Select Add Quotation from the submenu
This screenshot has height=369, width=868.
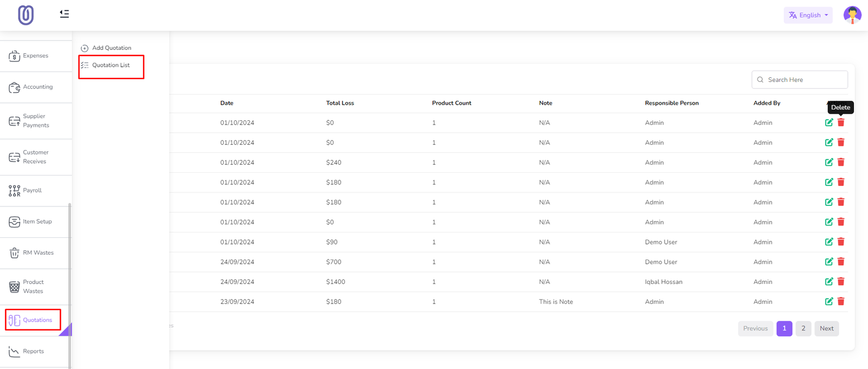(111, 48)
